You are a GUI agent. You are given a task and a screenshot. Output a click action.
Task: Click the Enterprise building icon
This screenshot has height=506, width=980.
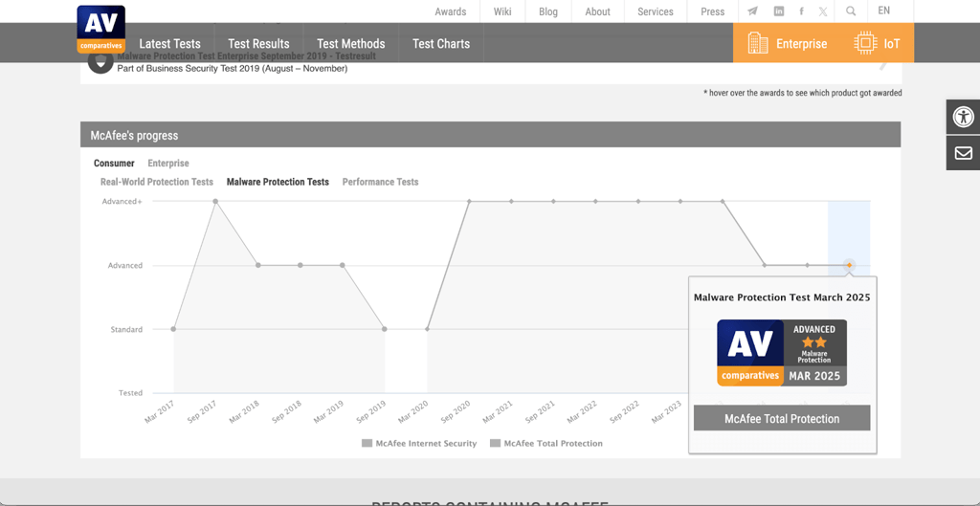(758, 43)
